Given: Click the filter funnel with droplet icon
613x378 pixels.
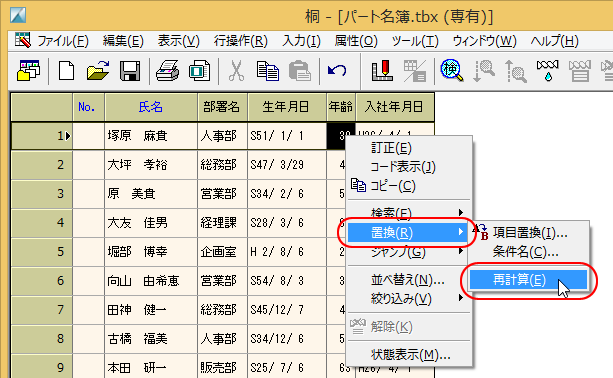Looking at the screenshot, I should [547, 71].
